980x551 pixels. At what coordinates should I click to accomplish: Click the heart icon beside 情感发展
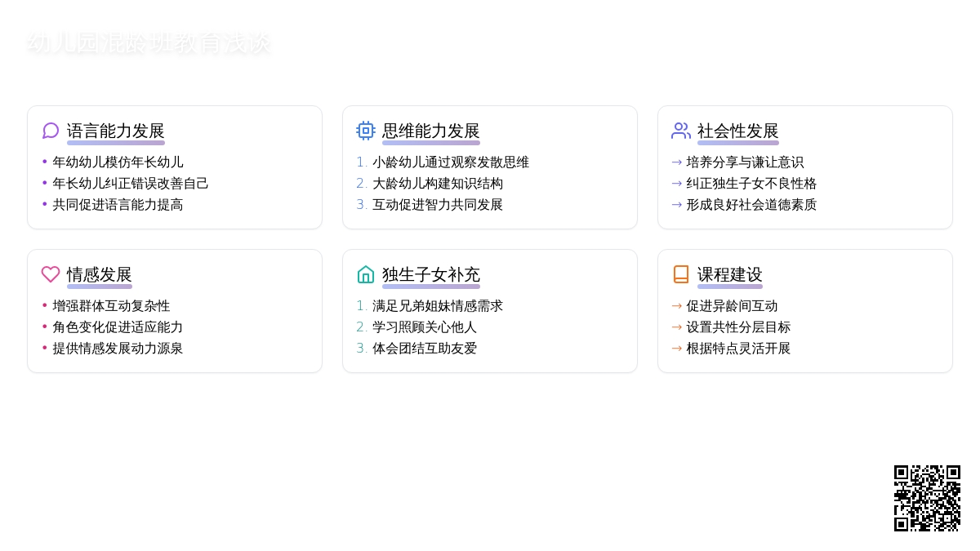point(51,274)
